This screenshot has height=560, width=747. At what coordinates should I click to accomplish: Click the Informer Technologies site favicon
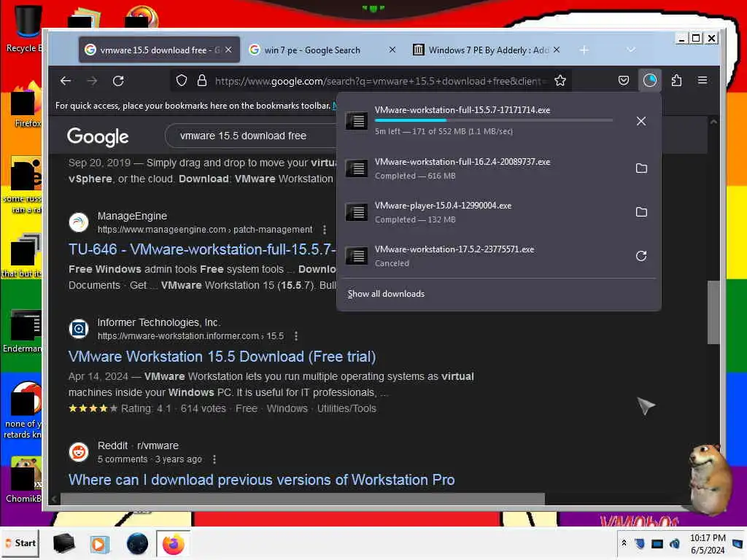tap(79, 329)
